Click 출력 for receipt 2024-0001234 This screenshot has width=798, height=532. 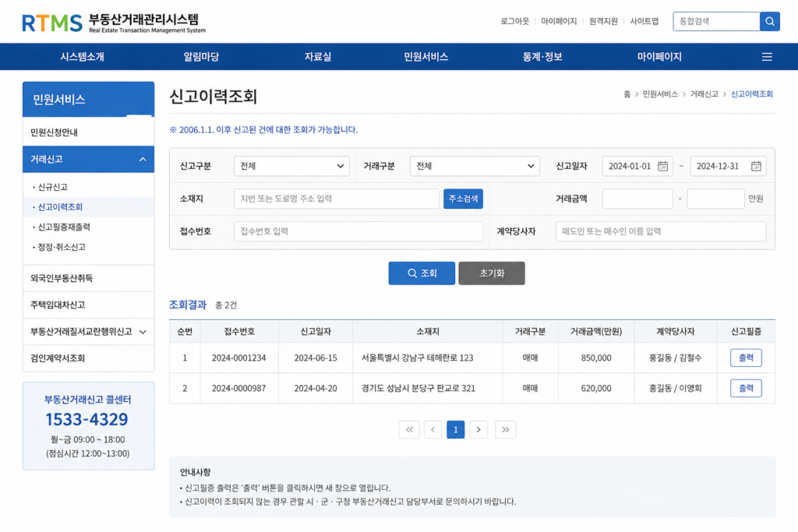[x=746, y=358]
